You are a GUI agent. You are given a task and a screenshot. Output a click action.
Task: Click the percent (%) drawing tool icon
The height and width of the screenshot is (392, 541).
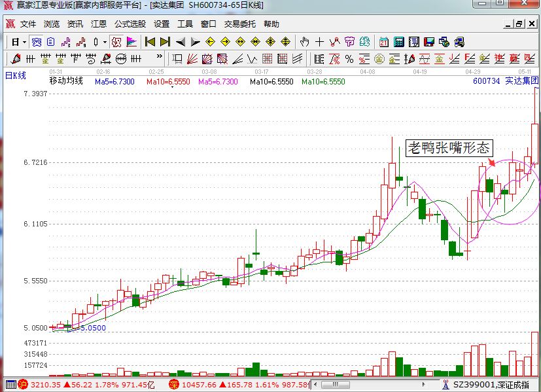tap(349, 59)
